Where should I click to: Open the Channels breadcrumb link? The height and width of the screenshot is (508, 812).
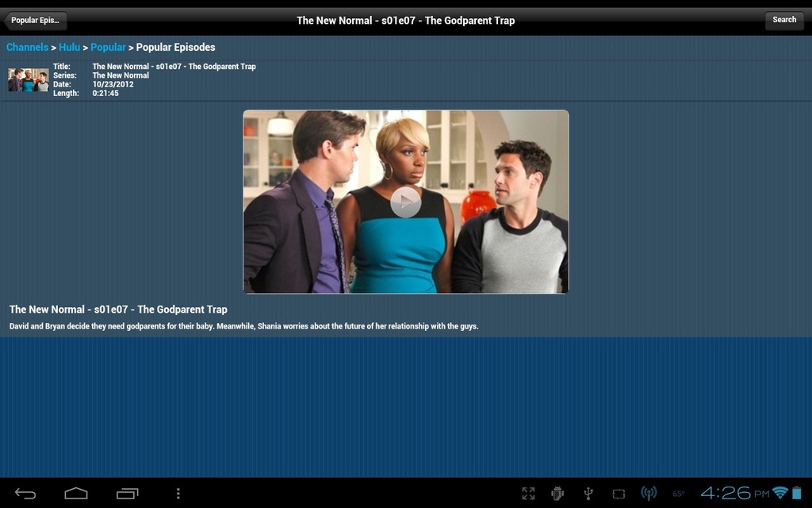pos(27,47)
